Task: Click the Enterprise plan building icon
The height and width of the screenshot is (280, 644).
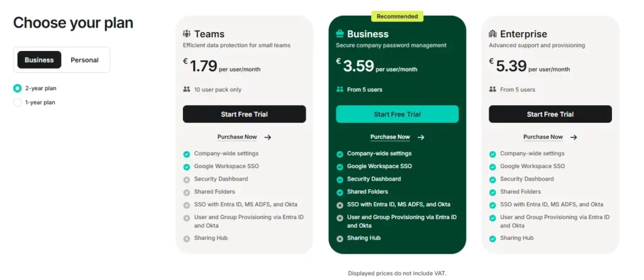Action: point(493,34)
